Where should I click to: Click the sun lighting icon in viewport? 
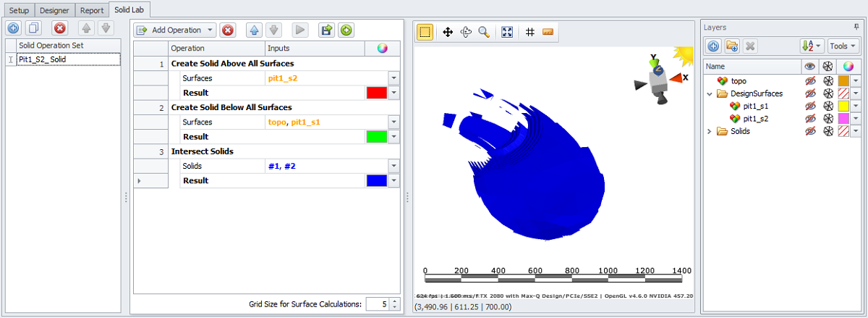point(682,55)
